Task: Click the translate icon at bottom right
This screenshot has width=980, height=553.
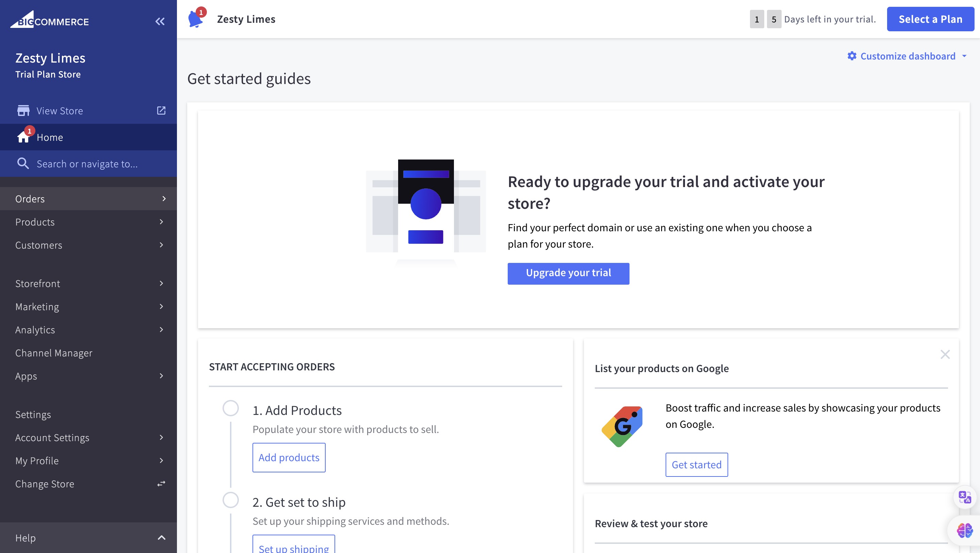Action: point(964,497)
